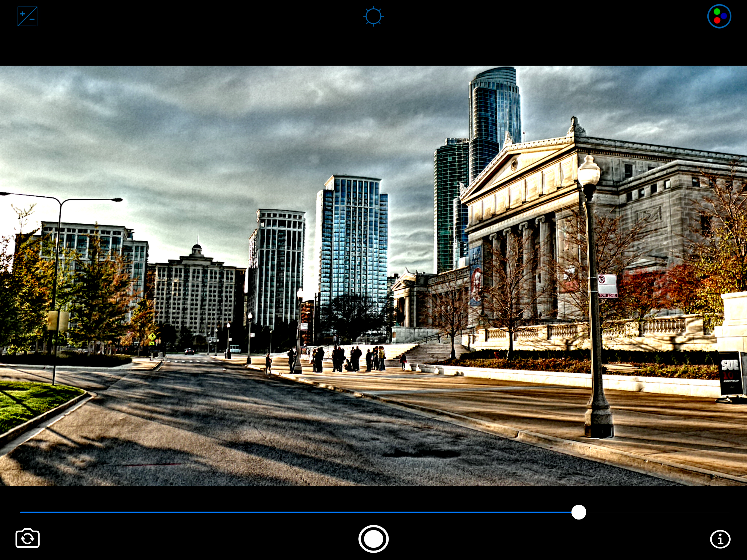Tap the brightness sun icon
This screenshot has width=747, height=560.
373,17
